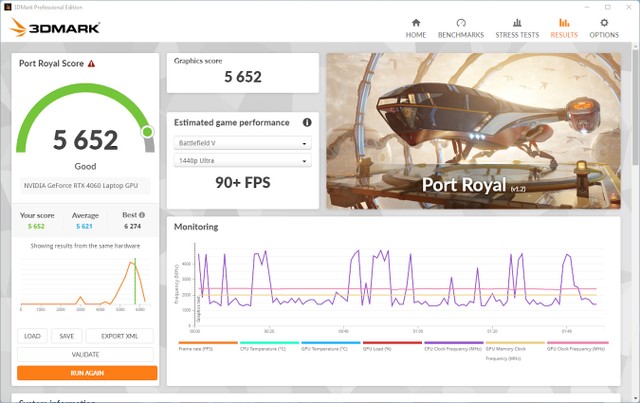Open the Battlefield V game dropdown
This screenshot has height=403, width=640.
click(x=242, y=143)
